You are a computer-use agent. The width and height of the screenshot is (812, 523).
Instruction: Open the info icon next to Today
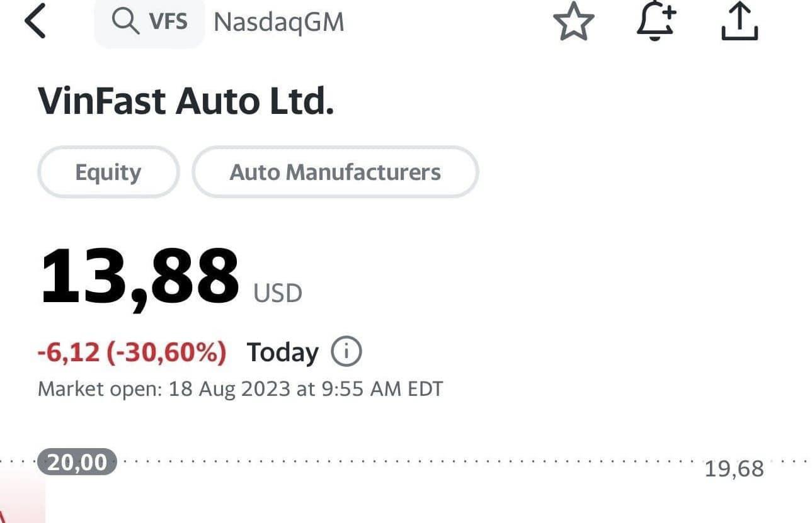click(346, 352)
